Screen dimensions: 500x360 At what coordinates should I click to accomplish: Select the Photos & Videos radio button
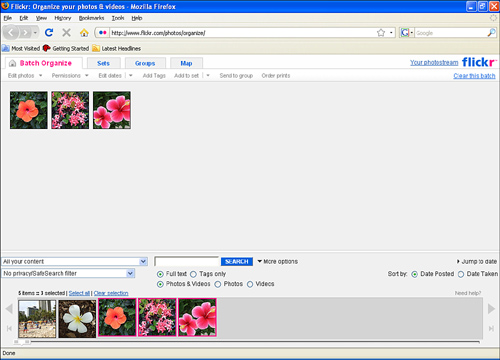pos(160,284)
